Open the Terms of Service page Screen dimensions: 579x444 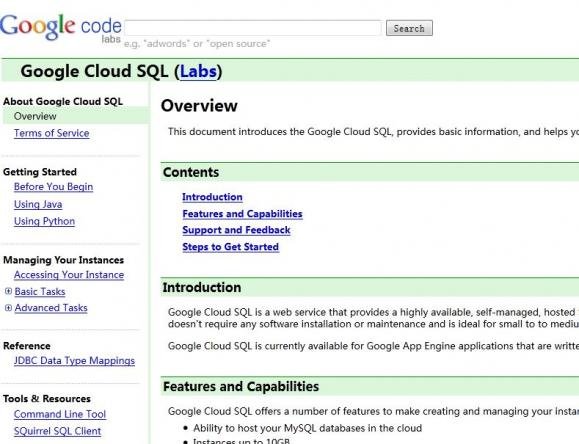click(52, 133)
